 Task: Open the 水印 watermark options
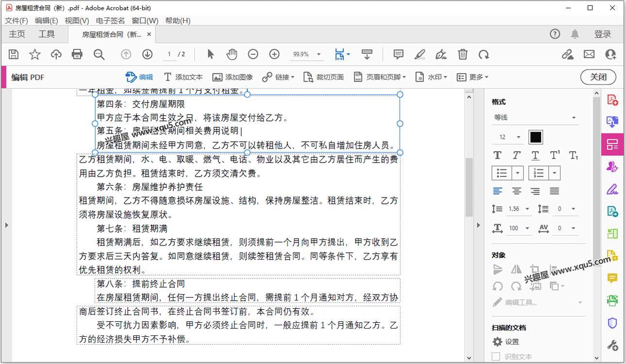tap(431, 77)
